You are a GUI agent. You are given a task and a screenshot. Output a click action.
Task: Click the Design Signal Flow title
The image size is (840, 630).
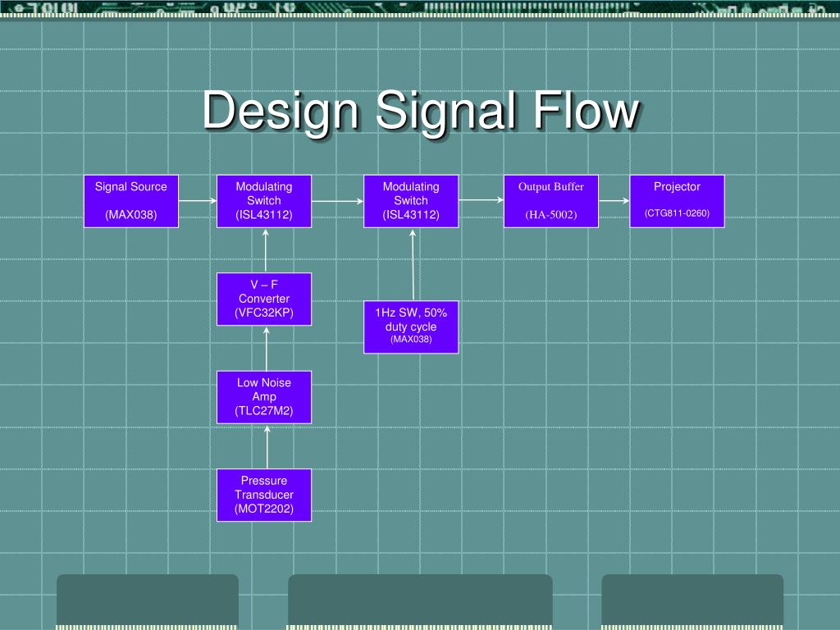click(421, 111)
